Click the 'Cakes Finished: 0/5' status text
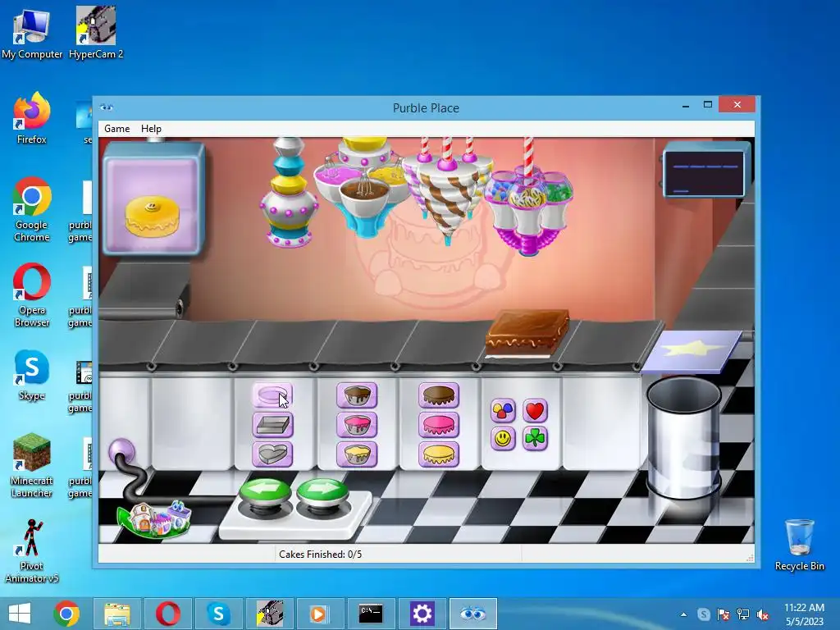 [x=321, y=555]
